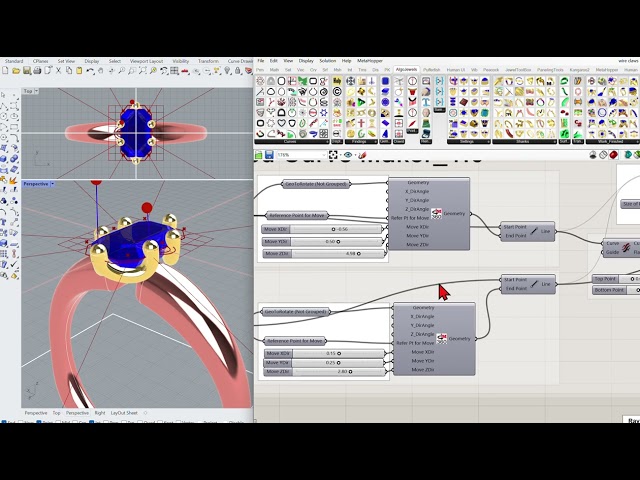Toggle the wireframe preview mode icon

(x=603, y=155)
